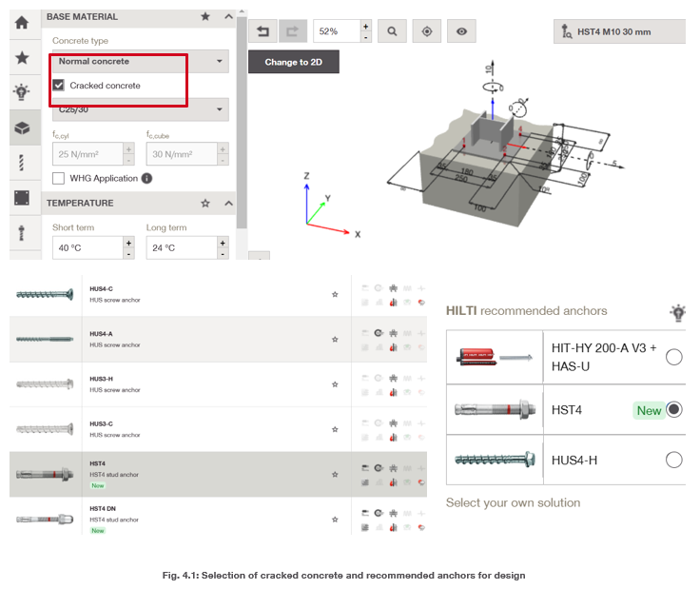
Task: Select the HUS4-C screw anchor row
Action: (219, 294)
